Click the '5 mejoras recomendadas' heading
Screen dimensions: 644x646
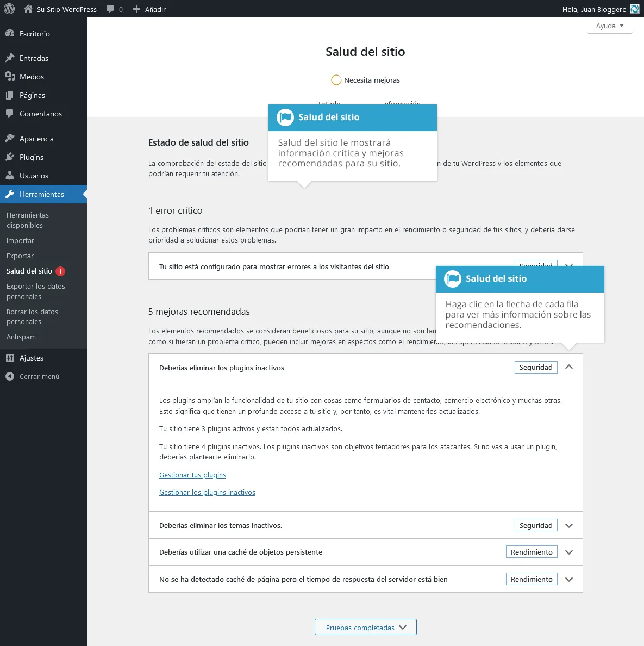click(199, 312)
